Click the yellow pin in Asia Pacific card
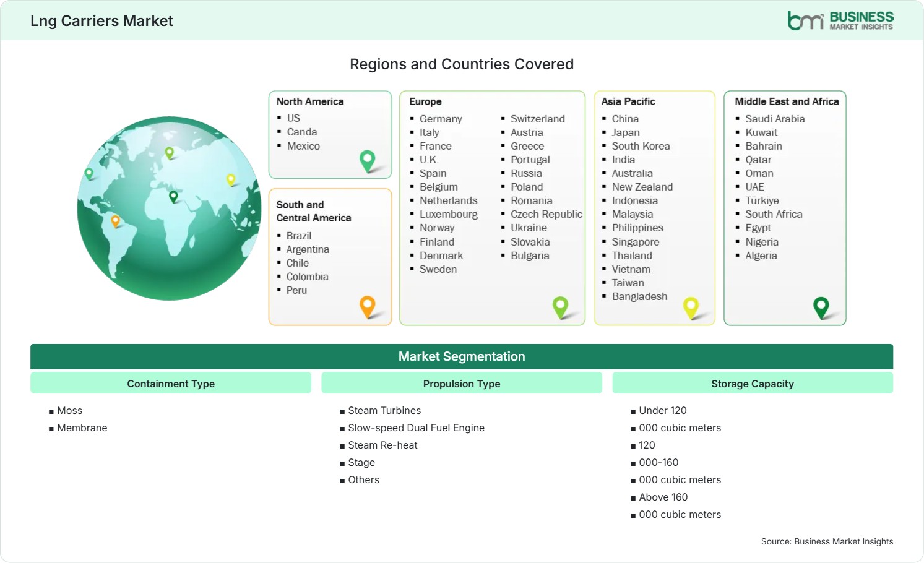This screenshot has height=563, width=924. tap(691, 308)
